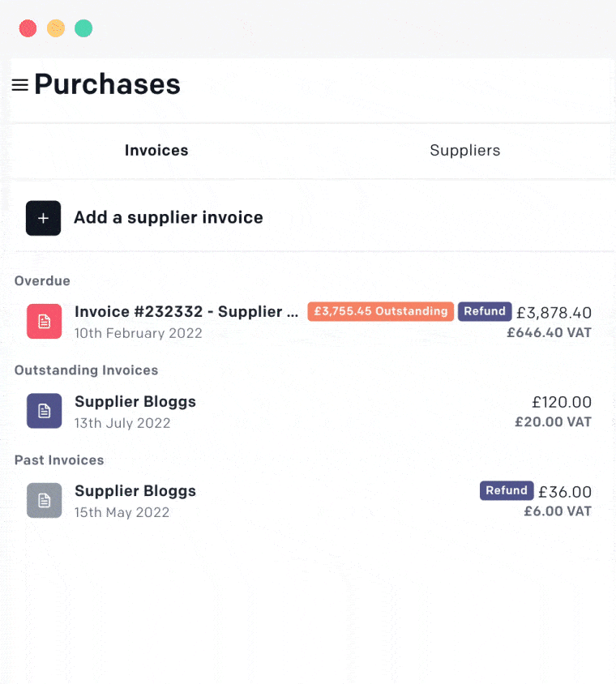Click Add a supplier invoice
616x684 pixels.
(169, 217)
